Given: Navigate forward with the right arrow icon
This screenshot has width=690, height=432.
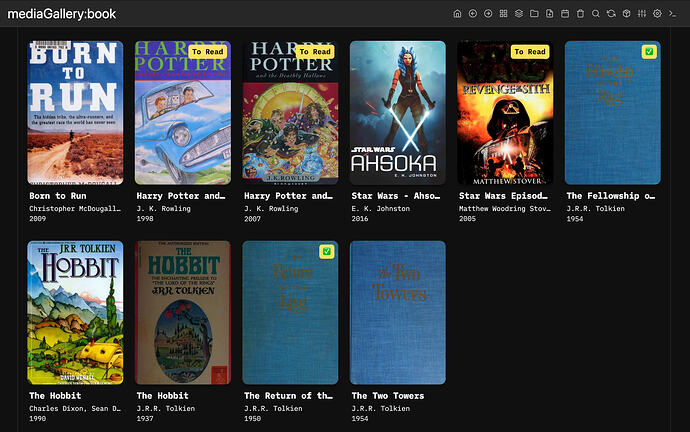Looking at the screenshot, I should 488,14.
